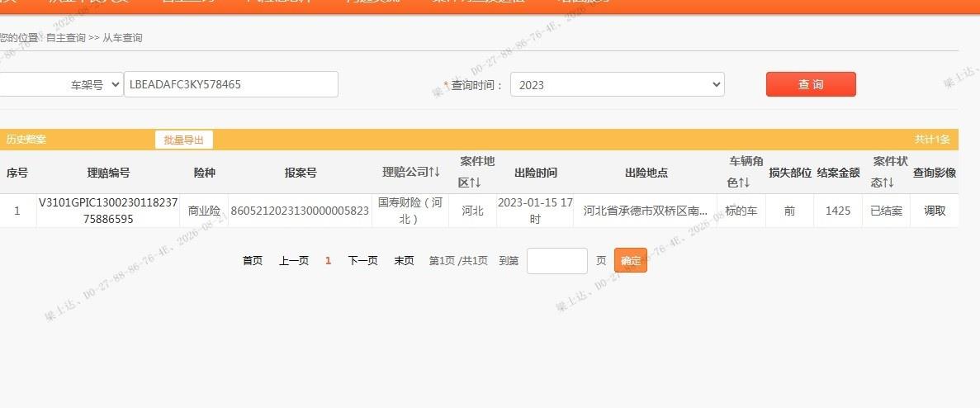Click the red 查询 button
Screen dimensions: 980x408
point(811,84)
